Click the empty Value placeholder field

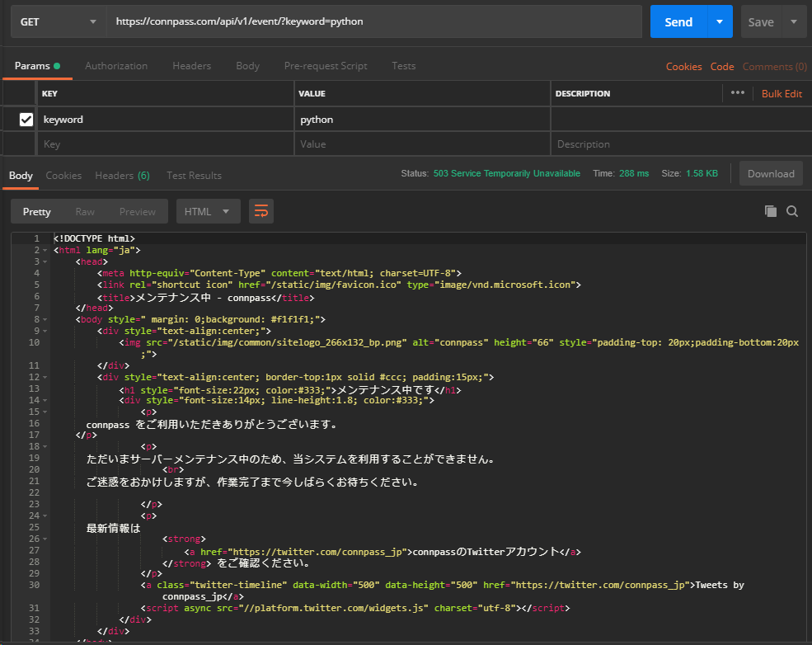coord(422,144)
